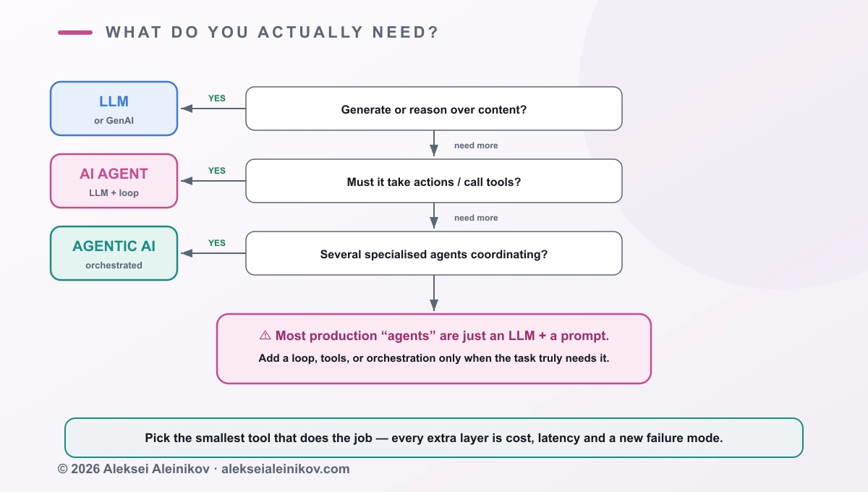Click the 'Pick the smallest tool' banner
Screen dimensions: 868x492
tap(434, 438)
